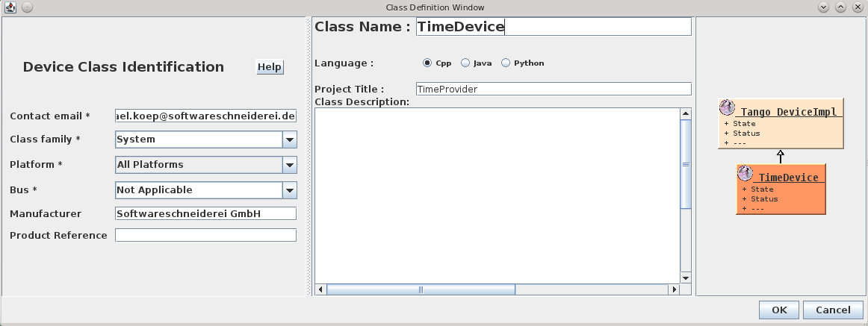Click the Java application icon in title bar

click(10, 7)
